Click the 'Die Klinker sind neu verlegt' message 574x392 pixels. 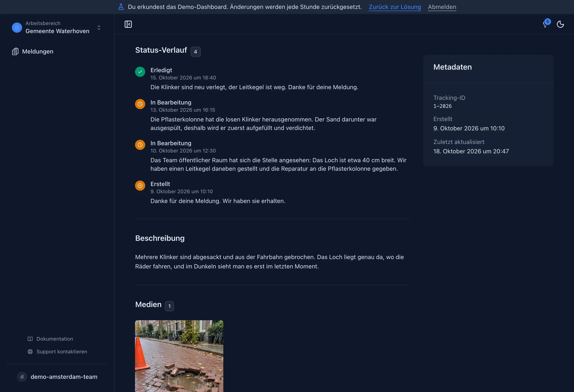coord(254,87)
